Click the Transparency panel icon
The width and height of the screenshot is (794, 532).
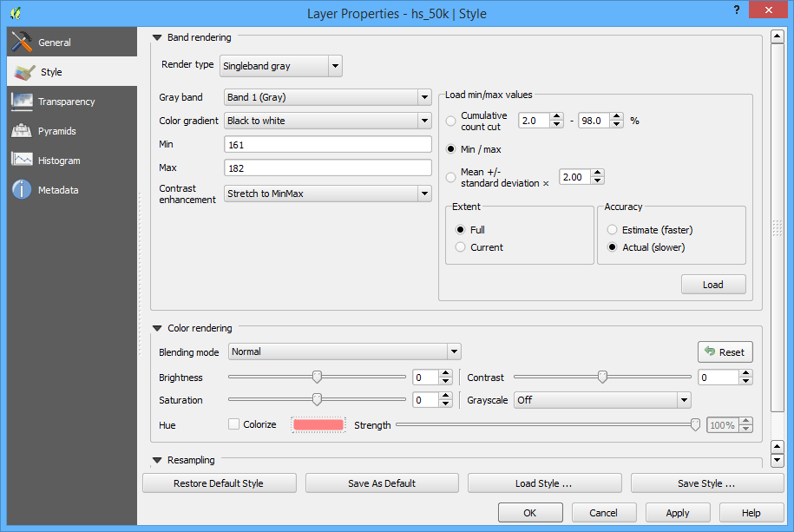click(x=22, y=102)
